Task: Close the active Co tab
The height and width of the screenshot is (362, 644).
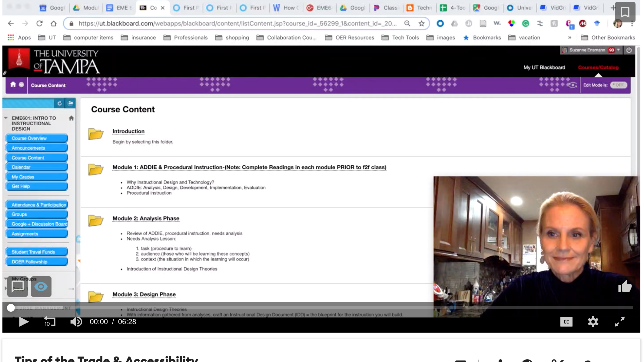Action: click(163, 8)
